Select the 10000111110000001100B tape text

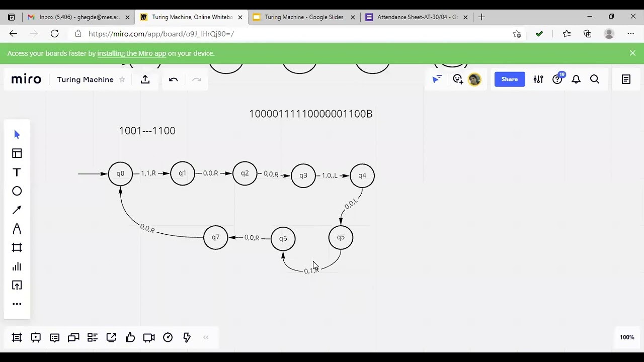[311, 114]
